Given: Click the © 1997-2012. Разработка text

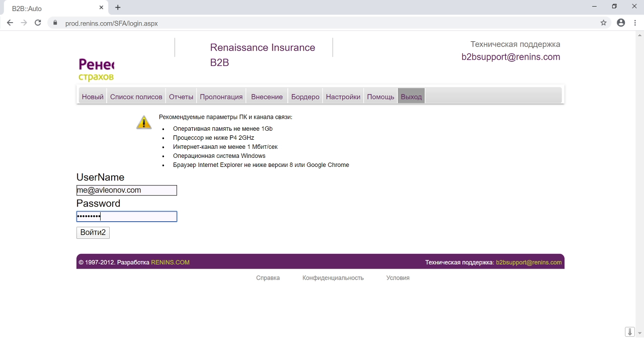Looking at the screenshot, I should coord(114,262).
